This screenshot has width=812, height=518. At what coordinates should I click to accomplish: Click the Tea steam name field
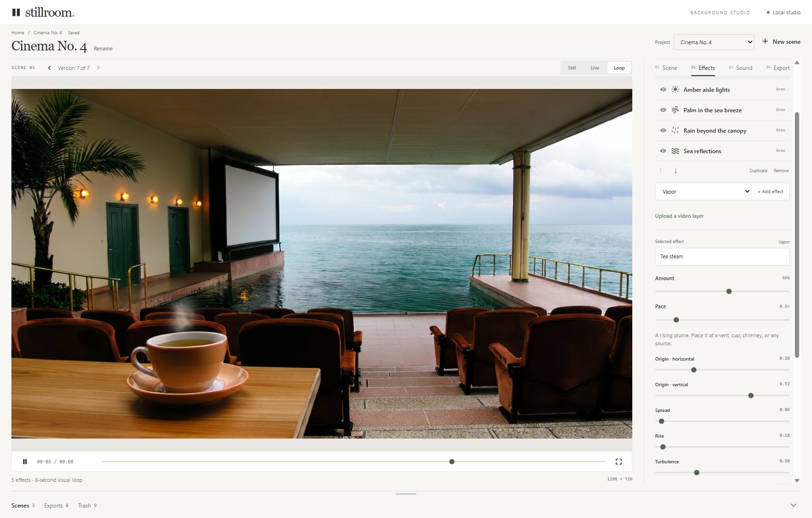[722, 256]
